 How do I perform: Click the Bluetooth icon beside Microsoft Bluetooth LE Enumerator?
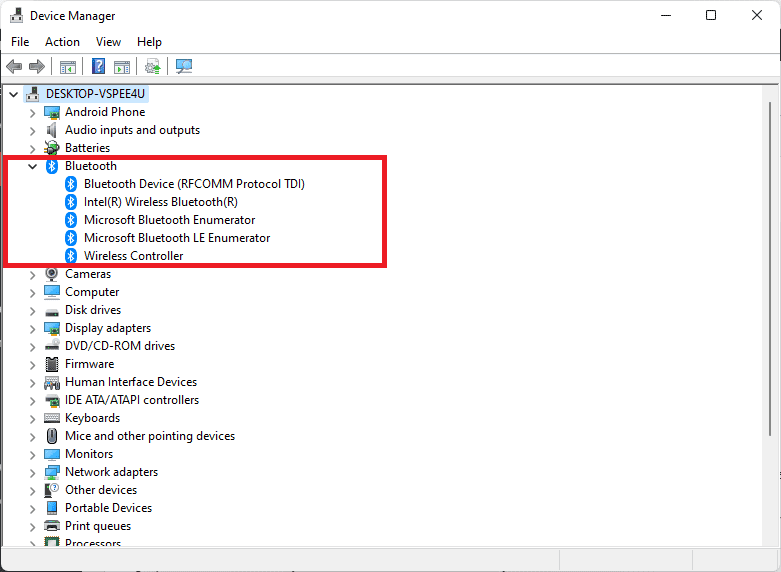71,238
